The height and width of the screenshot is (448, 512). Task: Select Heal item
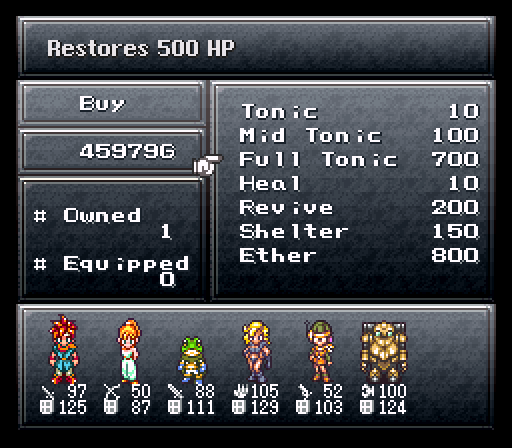[360, 183]
